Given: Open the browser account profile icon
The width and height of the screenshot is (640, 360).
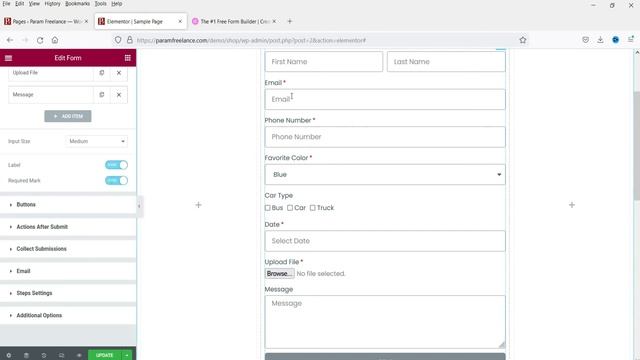Looking at the screenshot, I should pyautogui.click(x=616, y=40).
